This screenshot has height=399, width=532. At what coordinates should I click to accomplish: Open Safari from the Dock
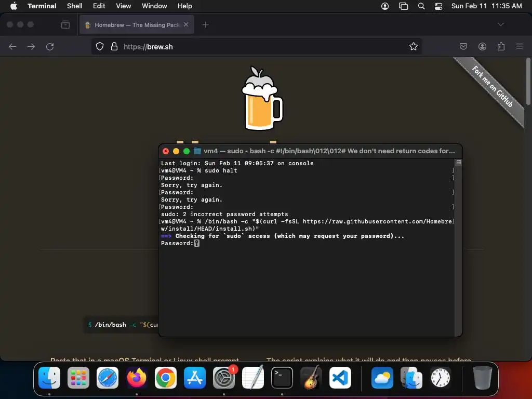108,378
